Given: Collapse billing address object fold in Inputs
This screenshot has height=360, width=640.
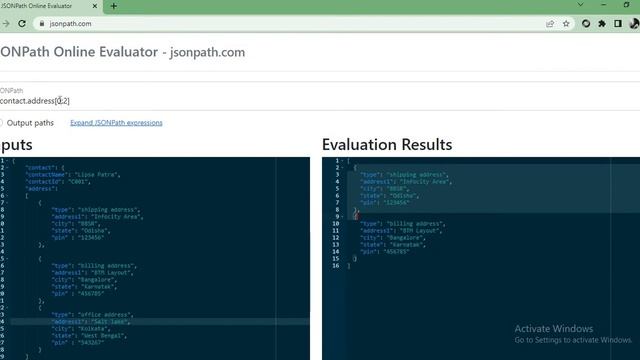Looking at the screenshot, I should pyautogui.click(x=7, y=259).
